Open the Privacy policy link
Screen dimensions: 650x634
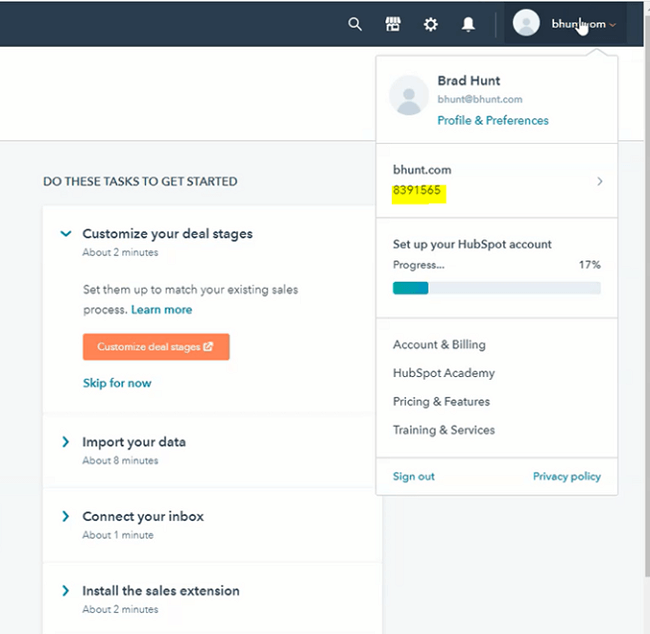point(567,476)
